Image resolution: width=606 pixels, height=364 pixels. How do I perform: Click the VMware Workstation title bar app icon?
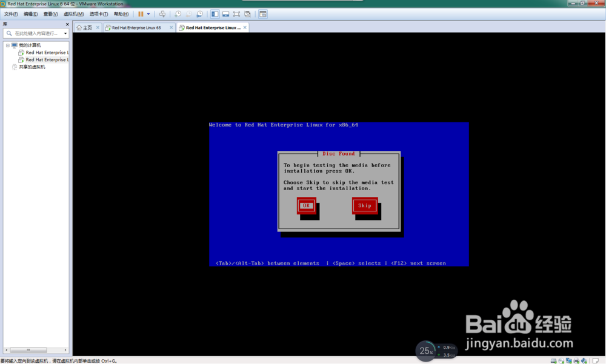click(x=2, y=4)
